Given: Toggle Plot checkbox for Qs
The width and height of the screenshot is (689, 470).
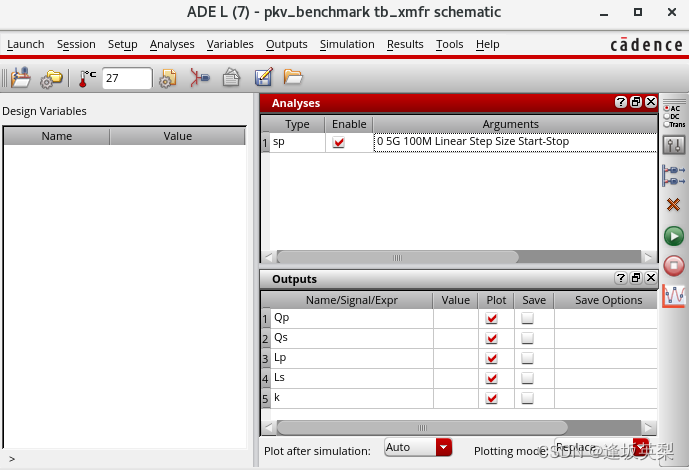Looking at the screenshot, I should (x=492, y=338).
